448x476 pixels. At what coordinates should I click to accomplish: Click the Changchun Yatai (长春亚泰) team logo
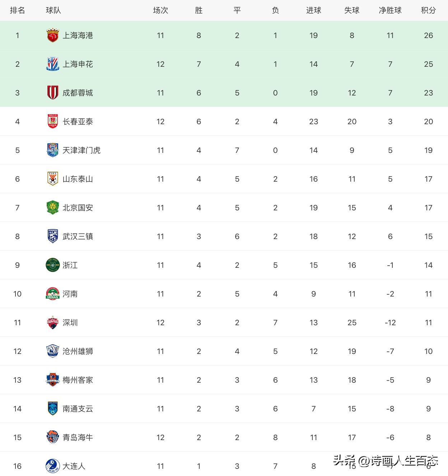coord(53,122)
